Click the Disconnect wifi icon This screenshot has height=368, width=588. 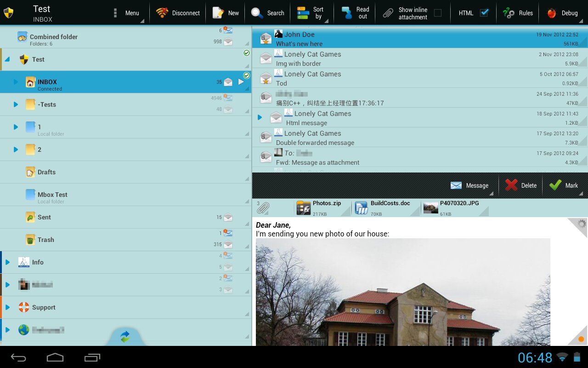[x=162, y=13]
